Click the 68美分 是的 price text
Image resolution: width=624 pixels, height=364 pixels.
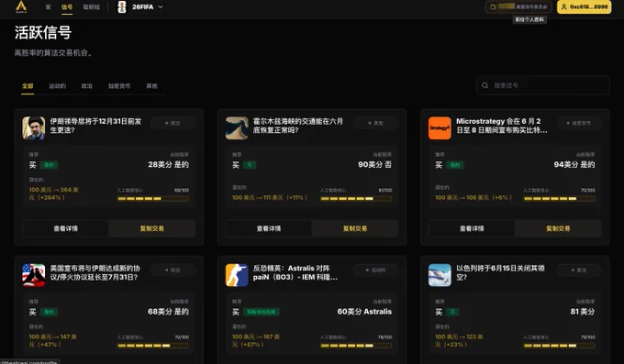tap(169, 312)
